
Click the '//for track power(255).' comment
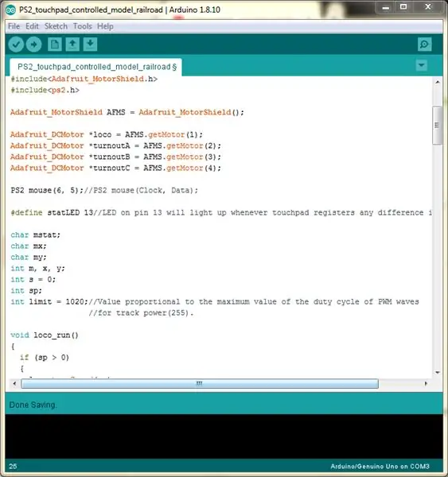click(142, 313)
